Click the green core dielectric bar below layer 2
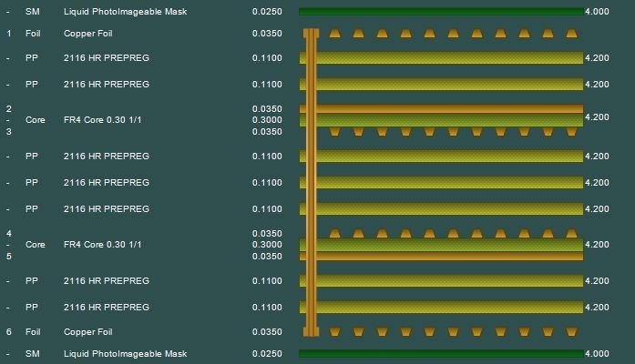Image resolution: width=635 pixels, height=364 pixels. [442, 120]
